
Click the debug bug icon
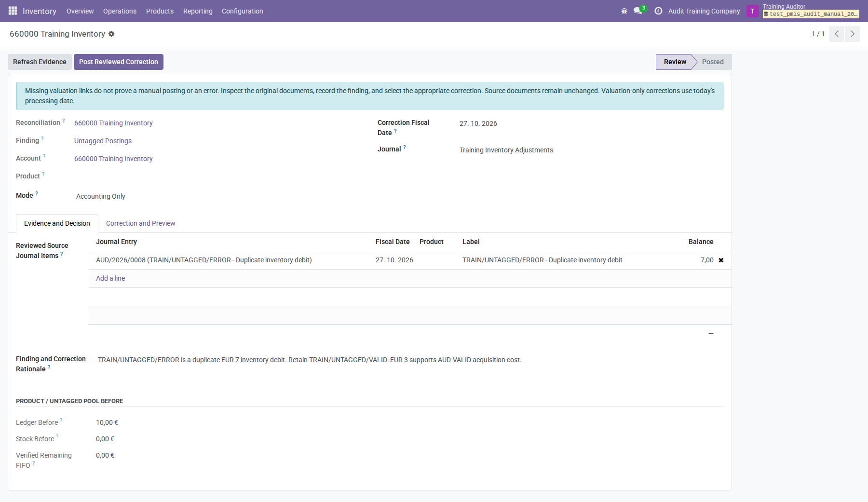tap(624, 11)
